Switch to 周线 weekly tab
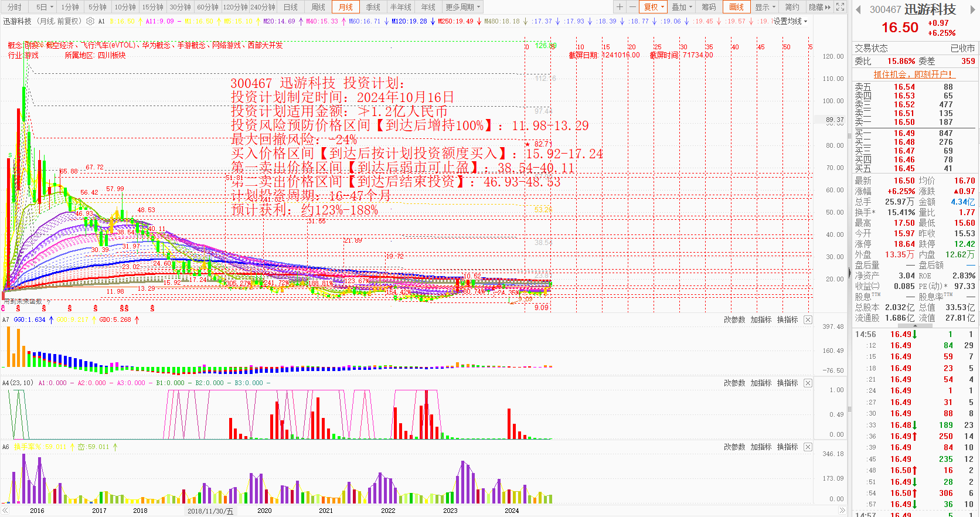The image size is (980, 517). click(x=318, y=7)
